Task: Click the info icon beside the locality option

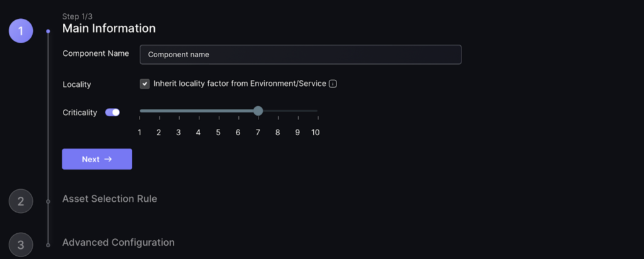Action: tap(333, 84)
